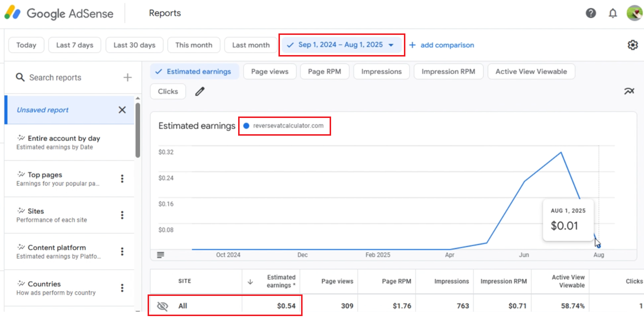The height and width of the screenshot is (321, 644).
Task: Open the Entire account by day report
Action: [69, 142]
